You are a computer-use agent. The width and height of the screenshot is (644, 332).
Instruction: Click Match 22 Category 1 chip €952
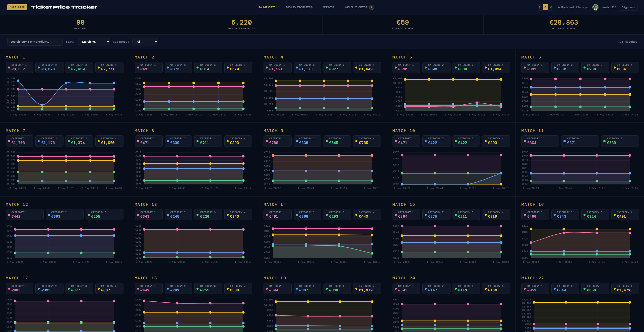535,288
